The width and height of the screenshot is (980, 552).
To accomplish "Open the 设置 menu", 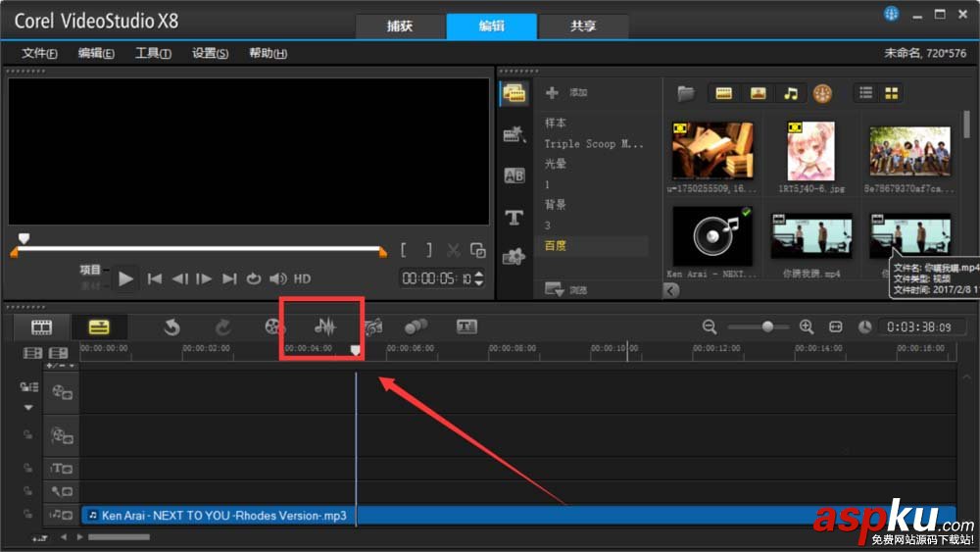I will (x=210, y=53).
